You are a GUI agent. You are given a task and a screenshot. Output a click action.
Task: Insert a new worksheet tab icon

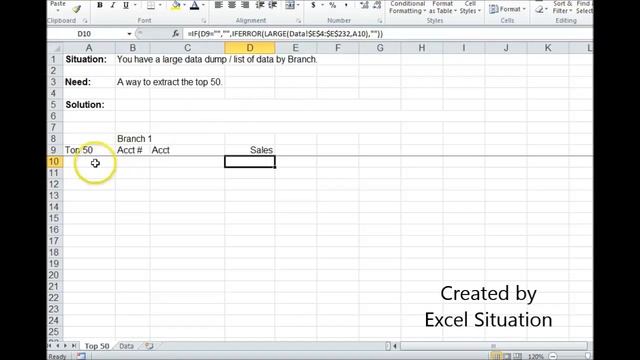click(x=149, y=346)
